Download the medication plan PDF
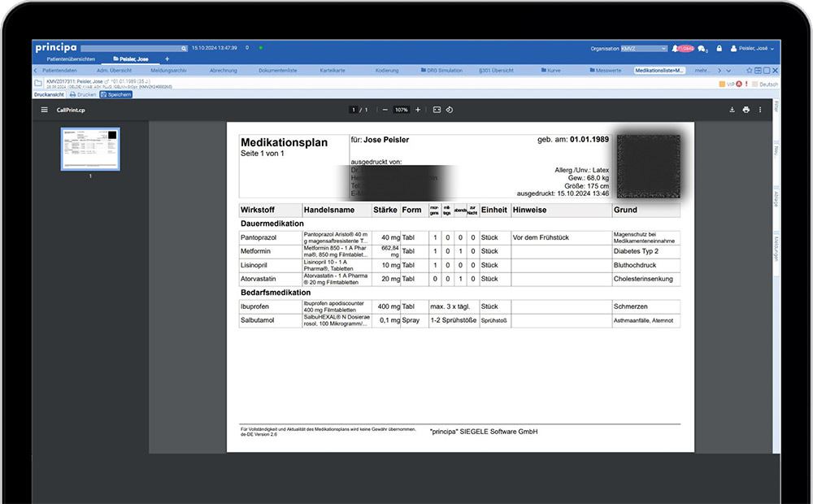The height and width of the screenshot is (504, 813). (732, 110)
